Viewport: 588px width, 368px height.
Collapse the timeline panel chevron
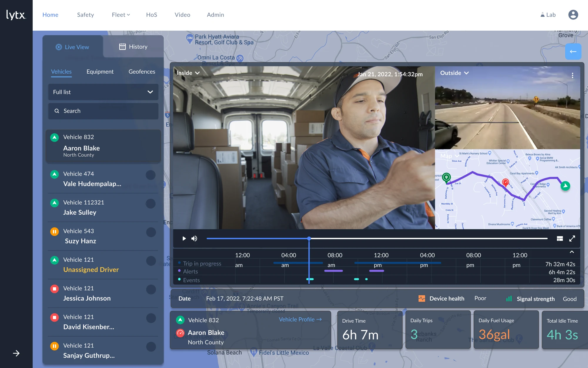(572, 252)
